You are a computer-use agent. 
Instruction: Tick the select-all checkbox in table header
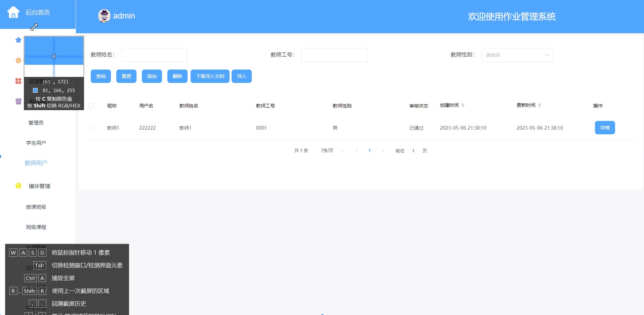[91, 106]
